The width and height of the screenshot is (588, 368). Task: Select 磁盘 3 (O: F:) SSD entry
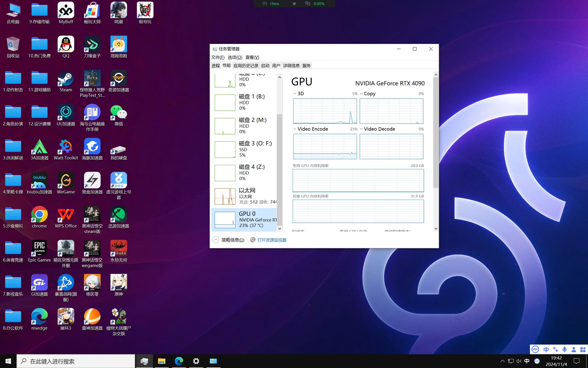244,149
